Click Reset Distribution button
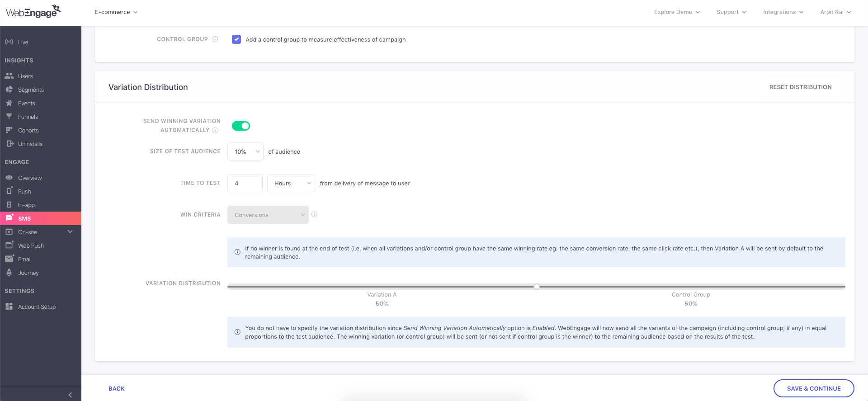 click(800, 87)
